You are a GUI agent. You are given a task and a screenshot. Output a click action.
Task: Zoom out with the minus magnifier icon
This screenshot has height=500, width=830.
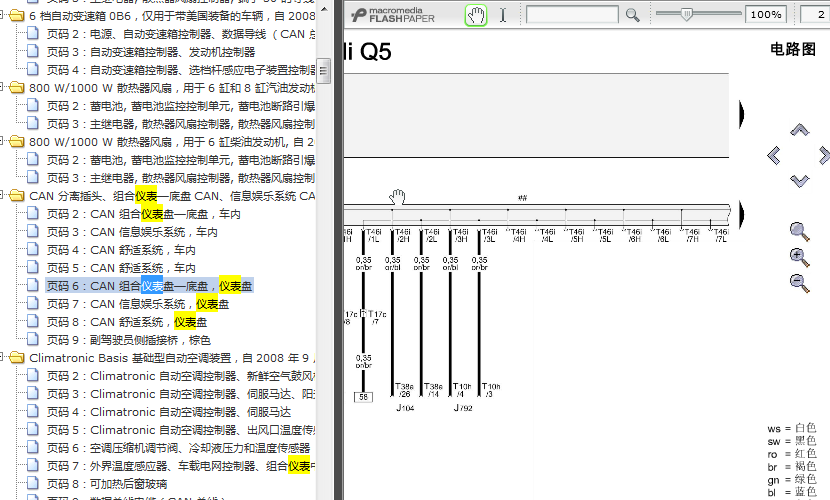click(799, 283)
